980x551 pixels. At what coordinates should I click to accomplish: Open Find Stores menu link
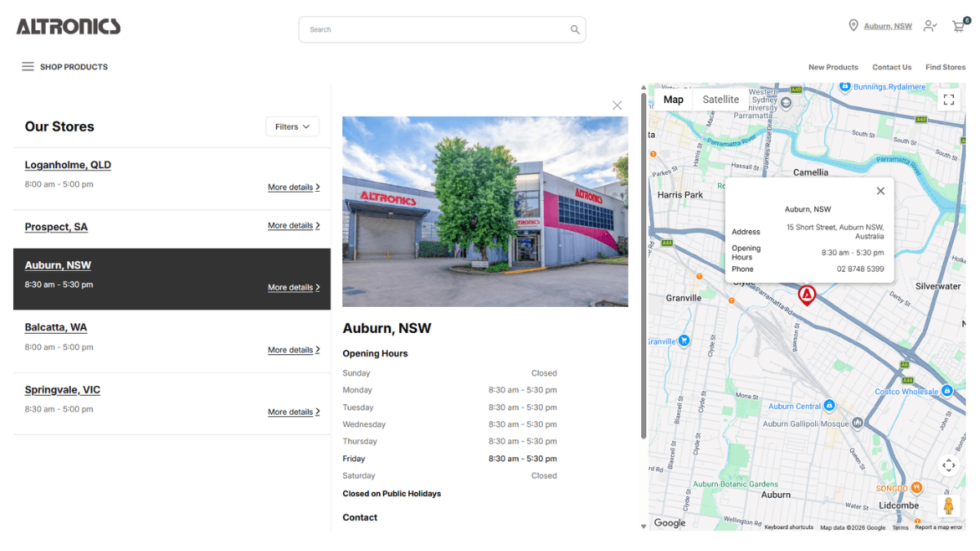946,67
